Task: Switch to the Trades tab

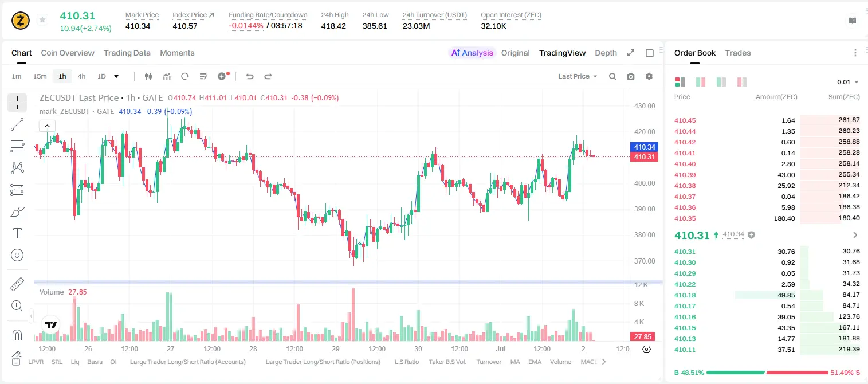Action: [x=738, y=53]
